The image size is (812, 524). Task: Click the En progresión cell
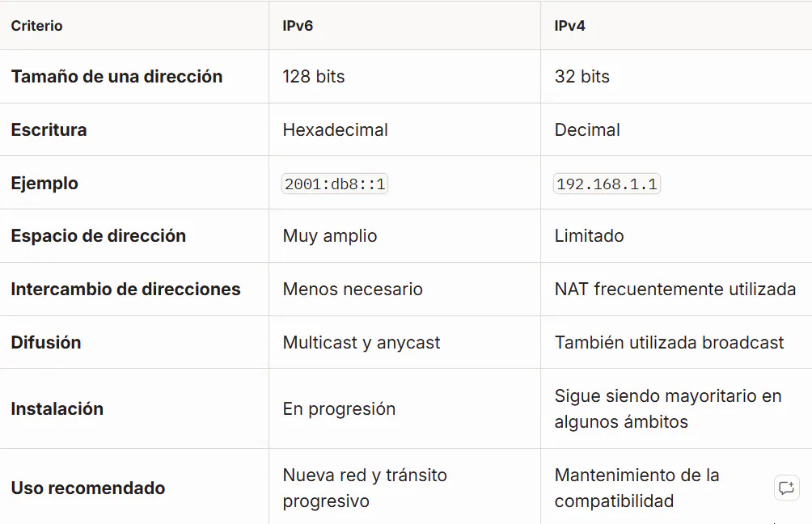point(339,409)
